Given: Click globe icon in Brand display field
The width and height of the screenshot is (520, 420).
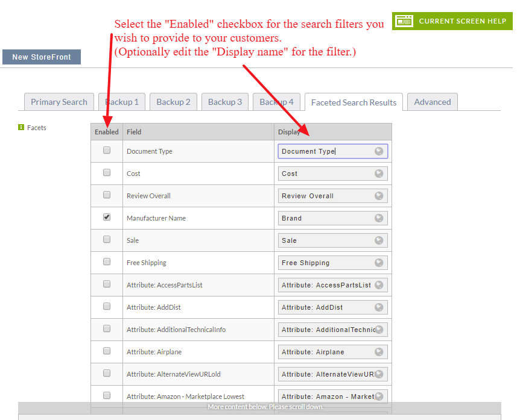Looking at the screenshot, I should tap(379, 218).
